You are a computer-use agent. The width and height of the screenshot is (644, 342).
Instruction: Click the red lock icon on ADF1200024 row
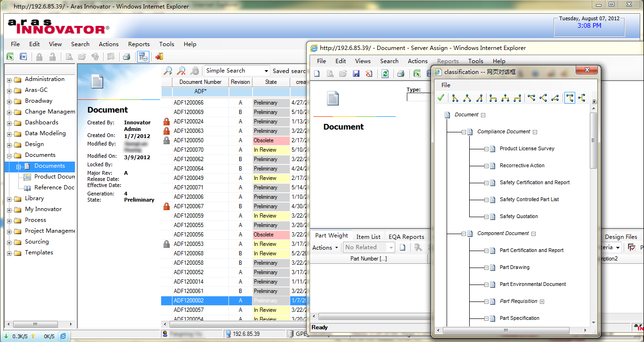coord(166,122)
